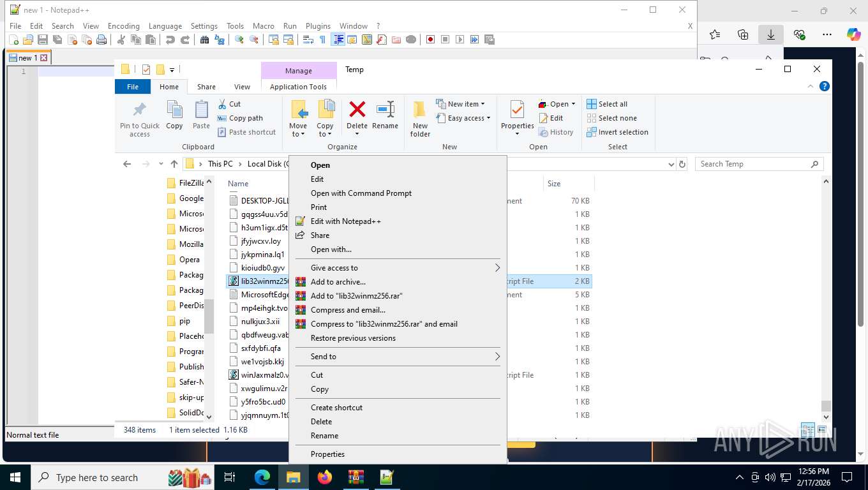Click Print icon in Notepad++ toolbar

(101, 40)
